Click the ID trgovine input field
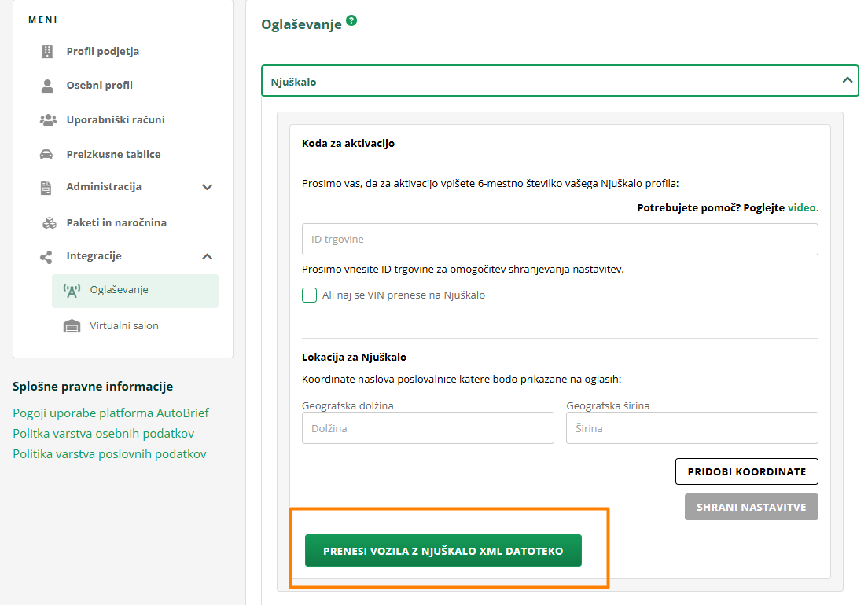Viewport: 868px width, 605px height. 560,239
